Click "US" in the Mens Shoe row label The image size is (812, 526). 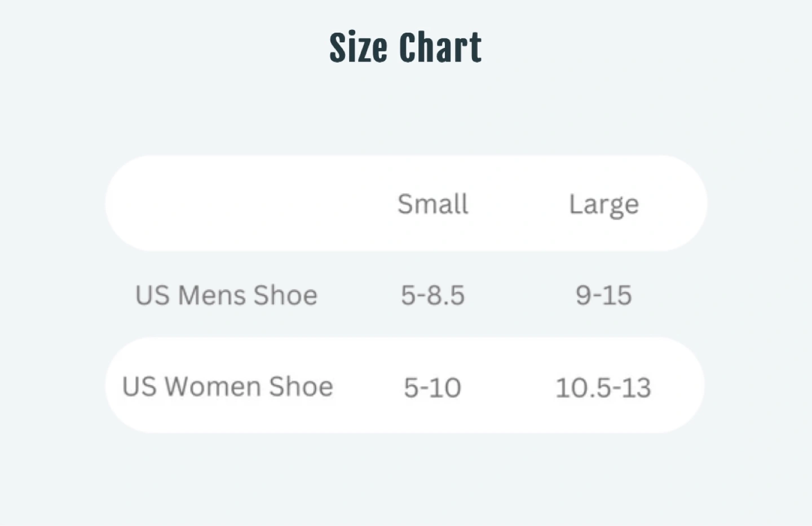[152, 295]
